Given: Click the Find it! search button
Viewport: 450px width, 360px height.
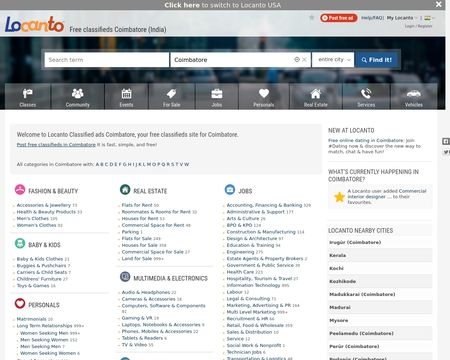Looking at the screenshot, I should [376, 60].
